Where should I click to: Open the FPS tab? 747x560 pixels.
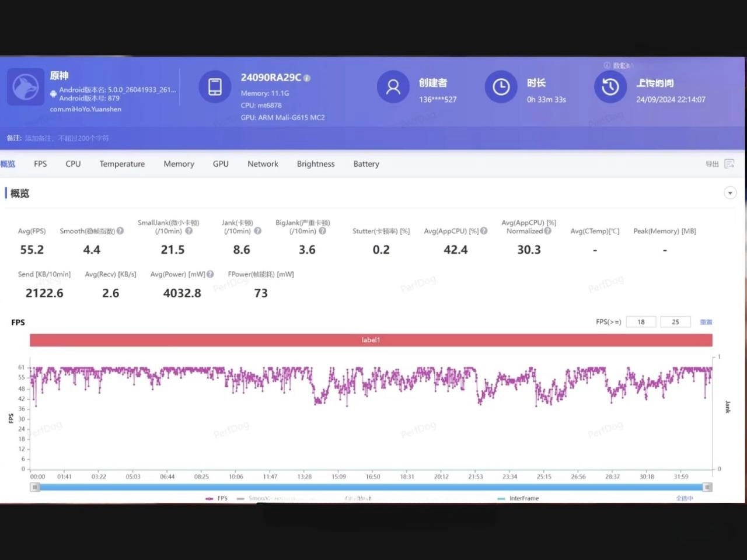40,164
